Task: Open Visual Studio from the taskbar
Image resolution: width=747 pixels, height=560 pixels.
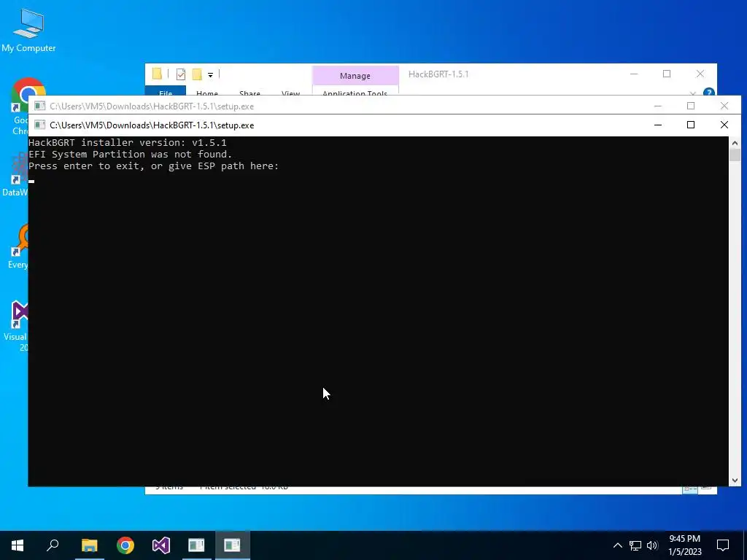Action: click(x=161, y=545)
